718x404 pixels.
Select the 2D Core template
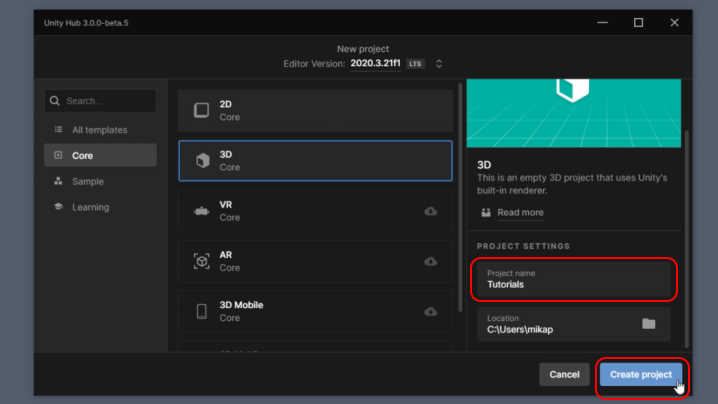[x=315, y=110]
